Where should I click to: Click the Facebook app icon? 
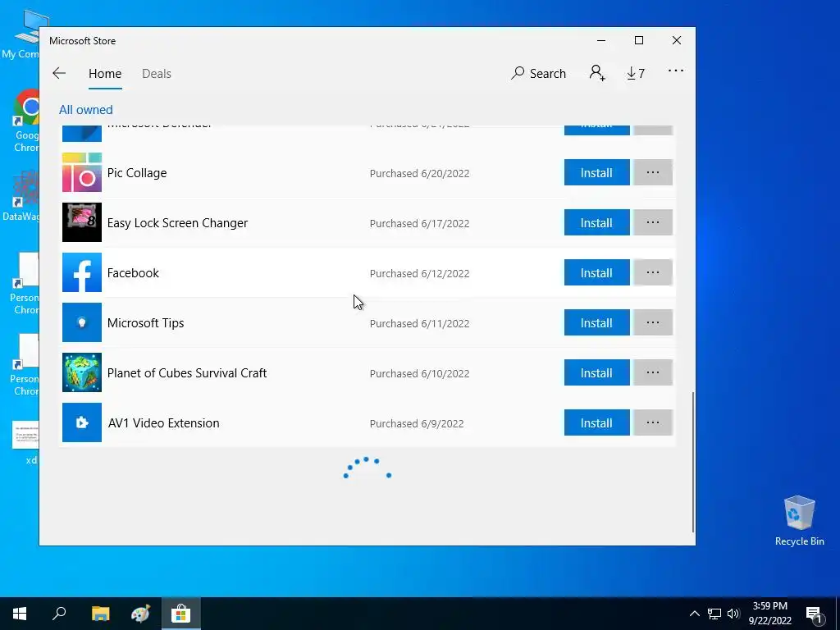coord(82,272)
